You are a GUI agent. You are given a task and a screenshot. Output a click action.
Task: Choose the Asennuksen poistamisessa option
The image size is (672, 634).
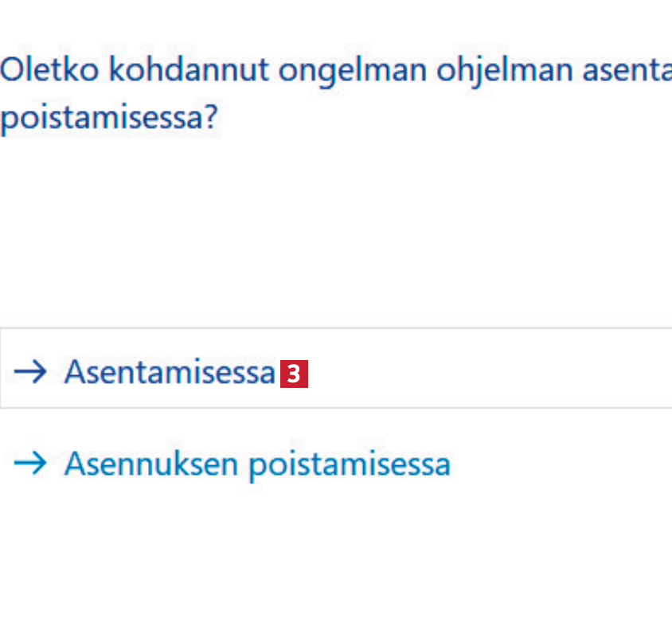coord(257,464)
